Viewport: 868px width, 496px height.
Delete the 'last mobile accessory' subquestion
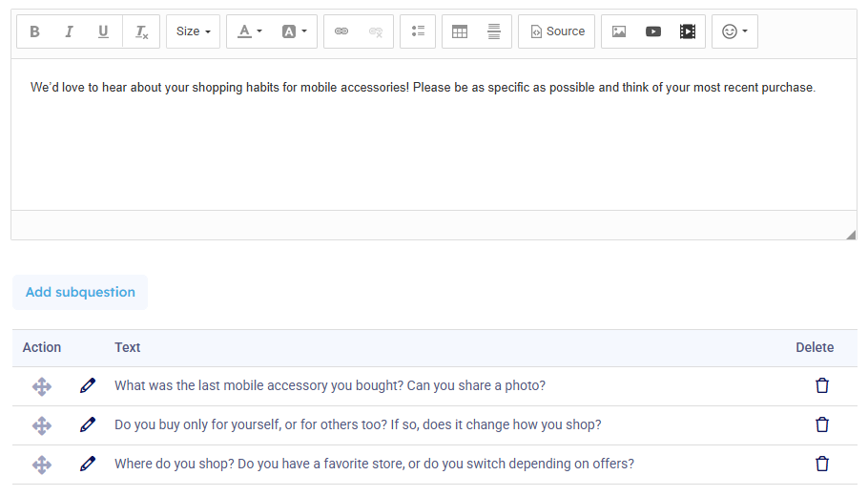822,385
